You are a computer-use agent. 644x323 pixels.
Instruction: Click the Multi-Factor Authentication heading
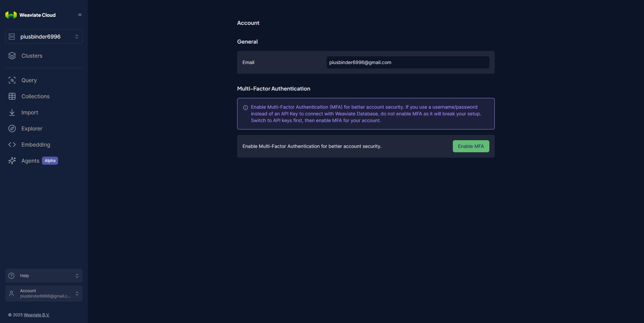tap(274, 89)
